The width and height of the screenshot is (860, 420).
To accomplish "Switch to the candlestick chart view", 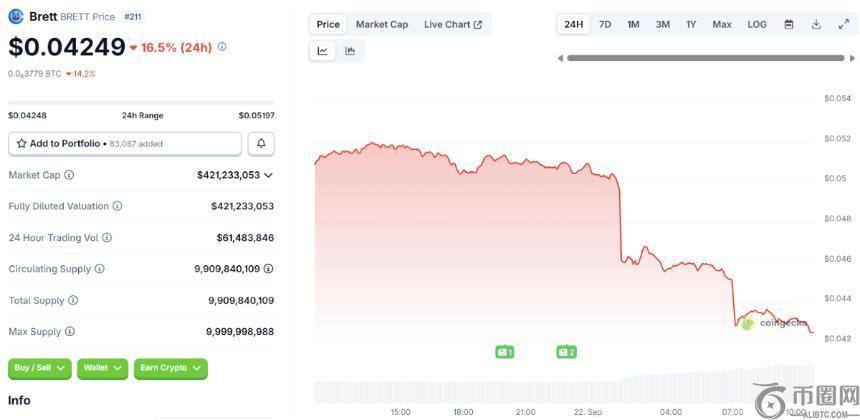I will click(350, 51).
